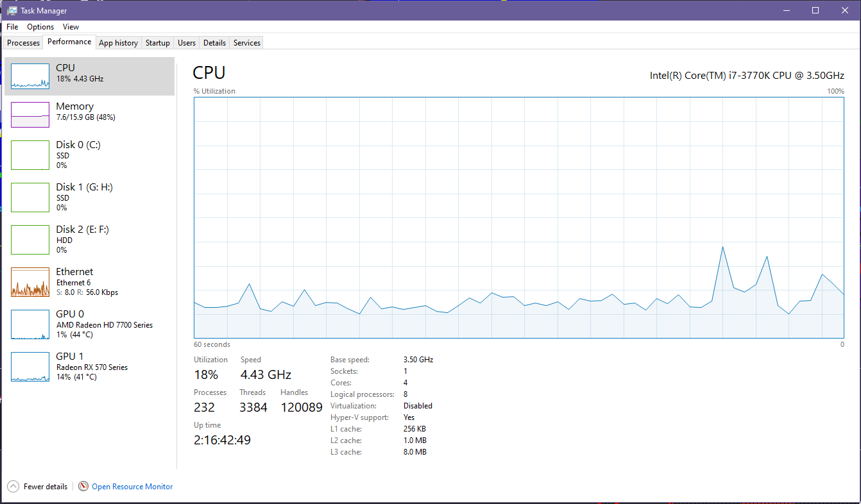Click the up time value 2:16:42:49
Viewport: 861px width, 504px height.
click(222, 440)
